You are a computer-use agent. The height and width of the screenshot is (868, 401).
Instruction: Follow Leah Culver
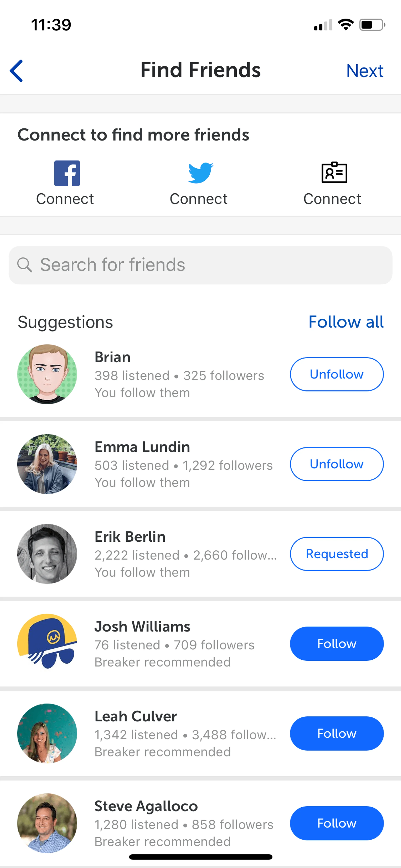coord(336,733)
